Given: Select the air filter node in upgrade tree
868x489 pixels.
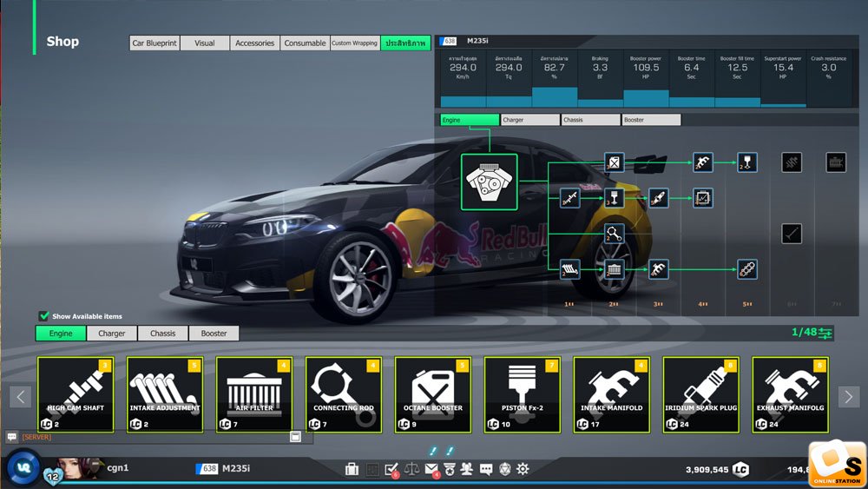Looking at the screenshot, I should coord(614,269).
